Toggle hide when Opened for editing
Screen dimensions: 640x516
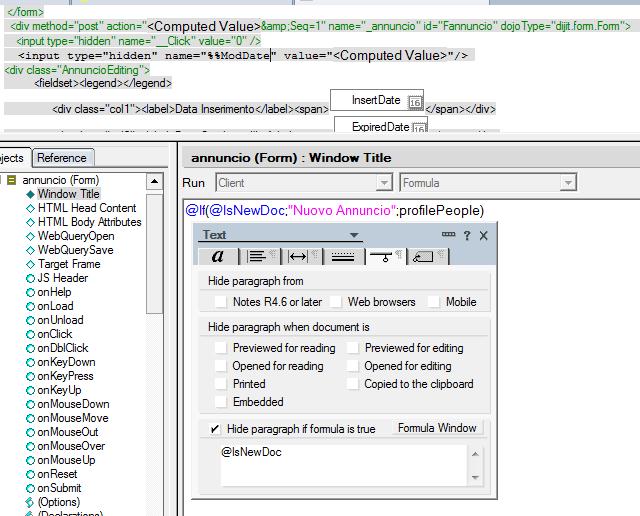click(352, 366)
